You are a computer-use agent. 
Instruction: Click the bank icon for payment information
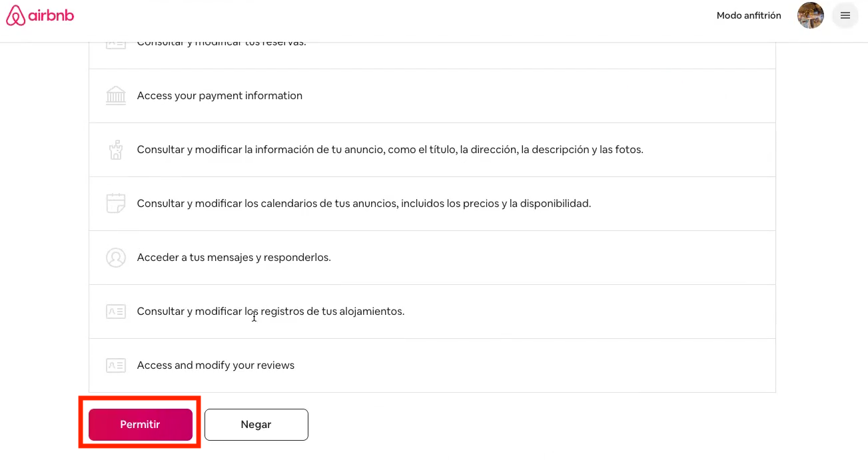coord(116,96)
